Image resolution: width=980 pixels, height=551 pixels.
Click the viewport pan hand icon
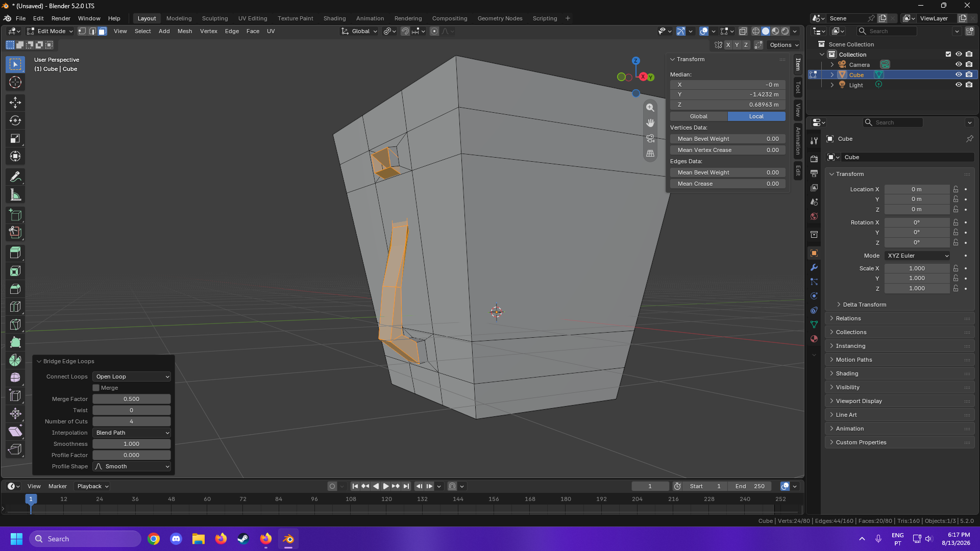point(650,123)
